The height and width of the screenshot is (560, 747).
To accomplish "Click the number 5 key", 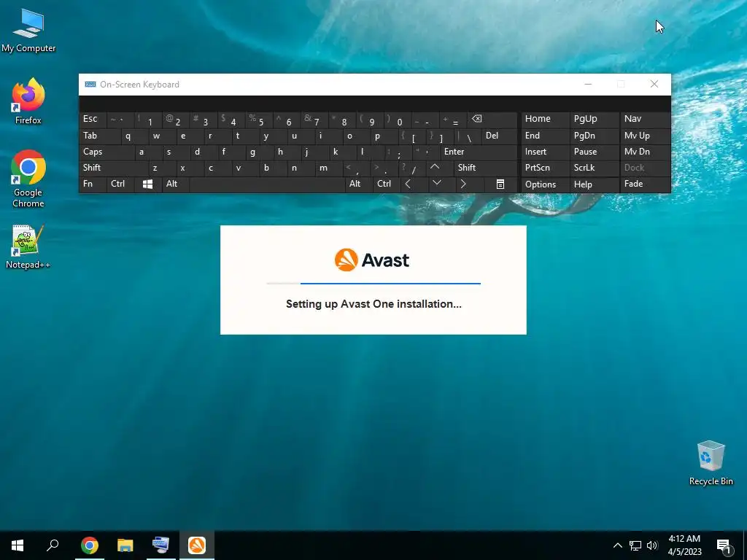I will coord(259,120).
